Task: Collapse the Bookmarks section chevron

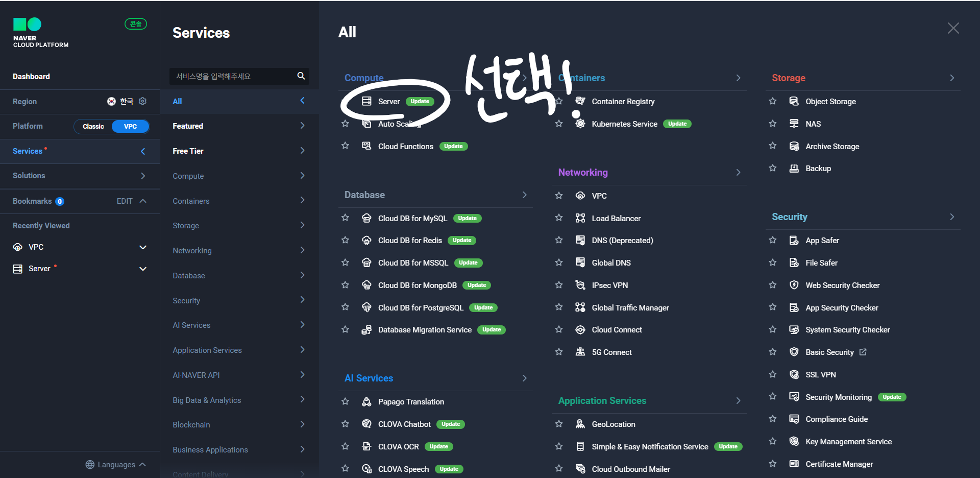Action: [143, 201]
